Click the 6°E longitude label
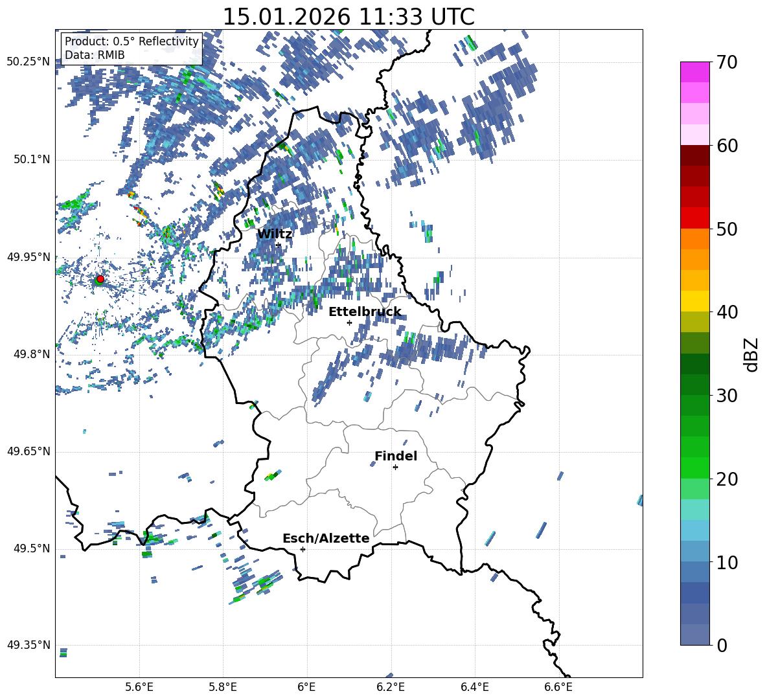This screenshot has width=767, height=700. (306, 688)
